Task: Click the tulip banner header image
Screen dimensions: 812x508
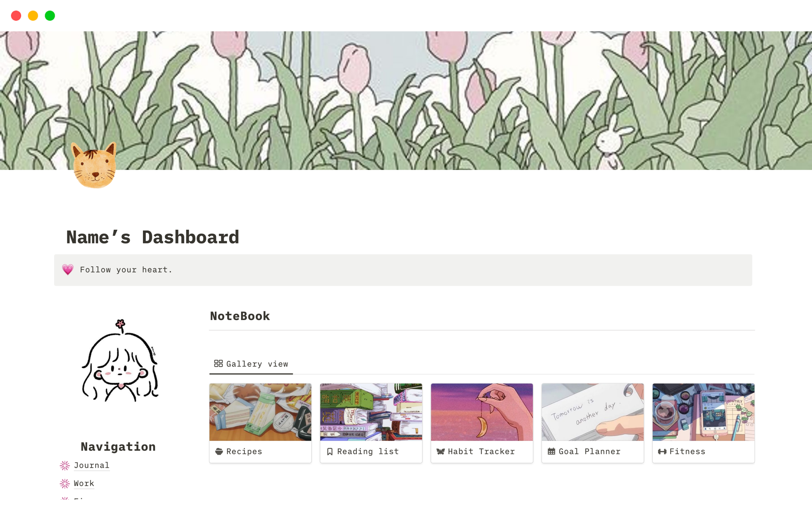Action: tap(406, 101)
